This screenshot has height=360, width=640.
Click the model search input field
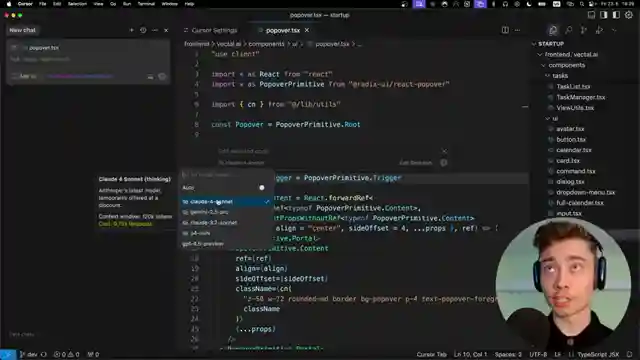coord(226,175)
